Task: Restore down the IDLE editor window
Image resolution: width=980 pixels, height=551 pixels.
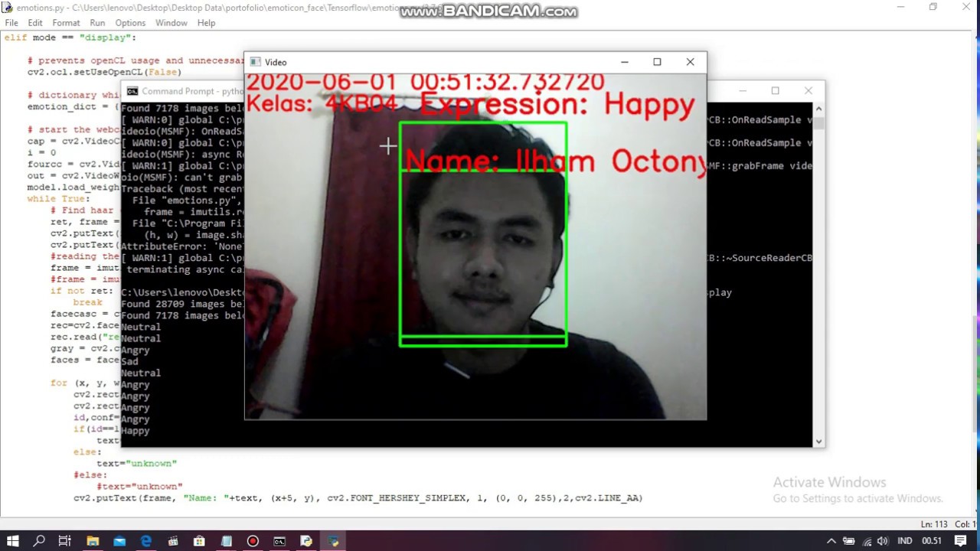Action: (933, 7)
